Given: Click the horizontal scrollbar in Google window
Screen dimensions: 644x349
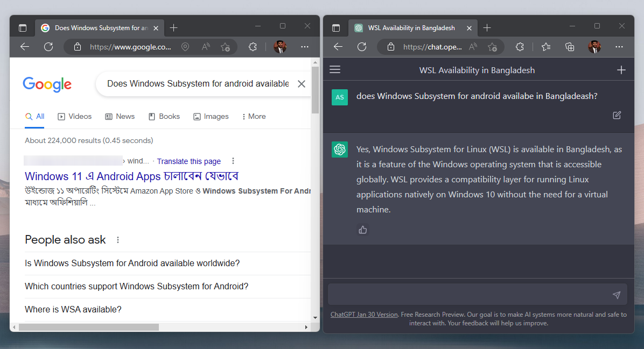Looking at the screenshot, I should (89, 327).
